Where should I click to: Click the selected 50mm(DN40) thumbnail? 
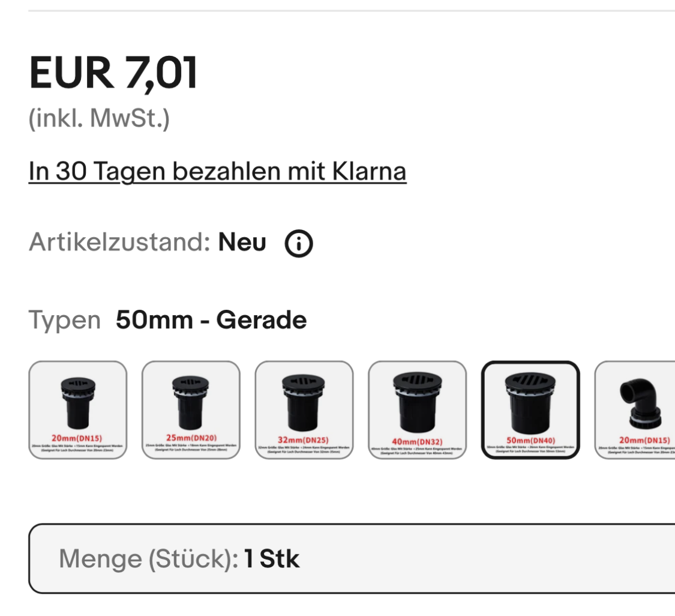[530, 410]
